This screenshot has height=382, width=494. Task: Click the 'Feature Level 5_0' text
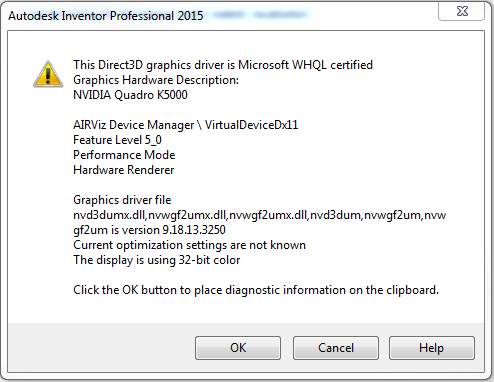click(117, 140)
